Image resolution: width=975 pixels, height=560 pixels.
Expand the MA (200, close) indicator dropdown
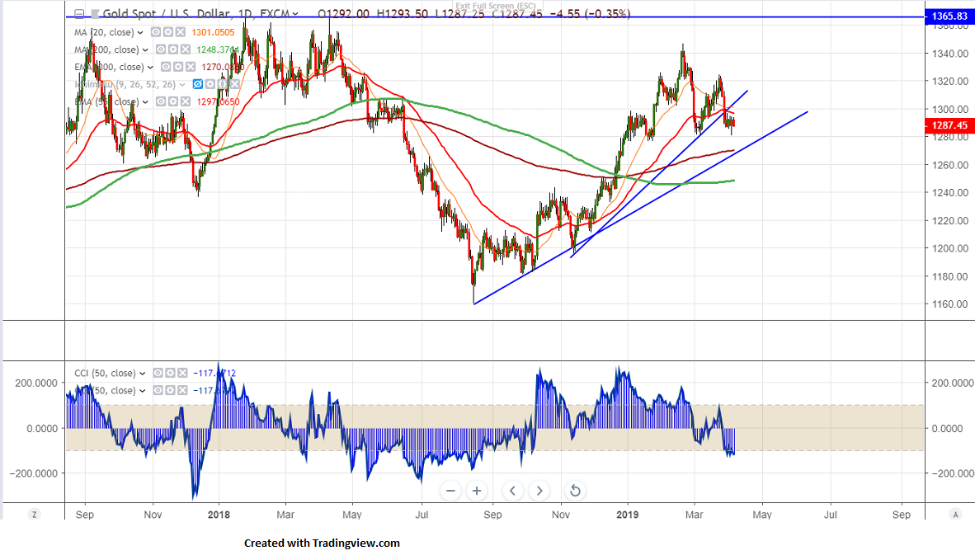[x=145, y=49]
